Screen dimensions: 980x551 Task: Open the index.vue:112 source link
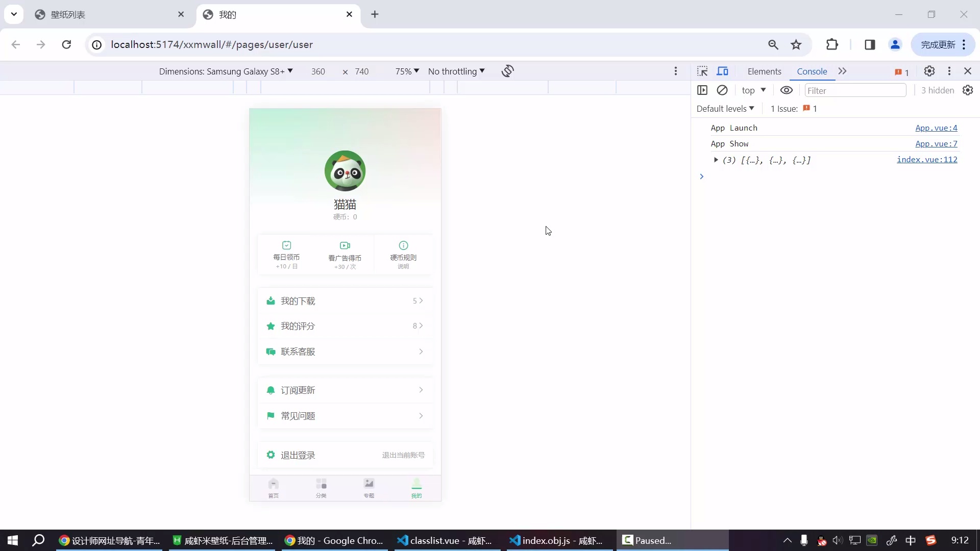click(x=926, y=160)
